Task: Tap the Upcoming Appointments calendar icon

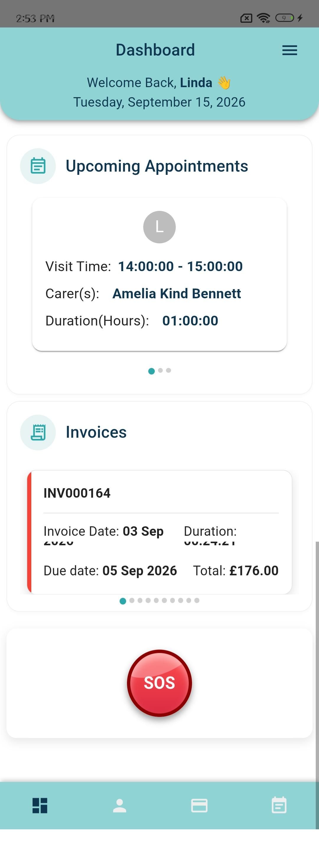Action: click(38, 166)
